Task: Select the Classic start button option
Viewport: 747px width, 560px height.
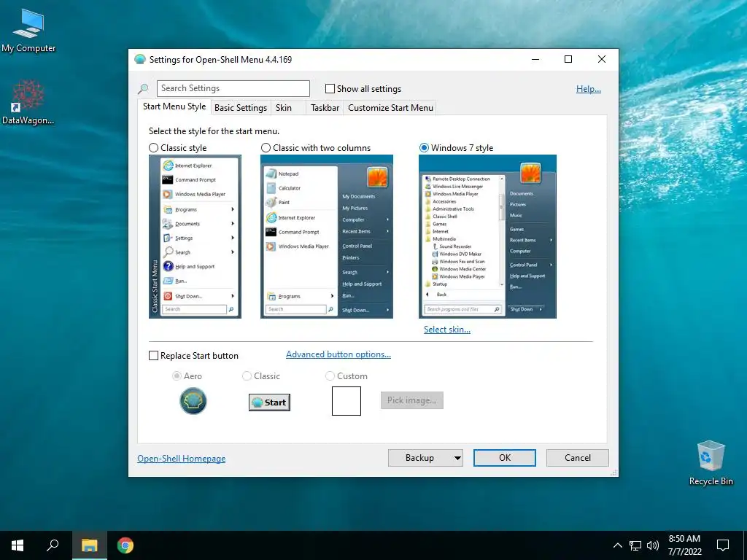Action: pos(247,376)
